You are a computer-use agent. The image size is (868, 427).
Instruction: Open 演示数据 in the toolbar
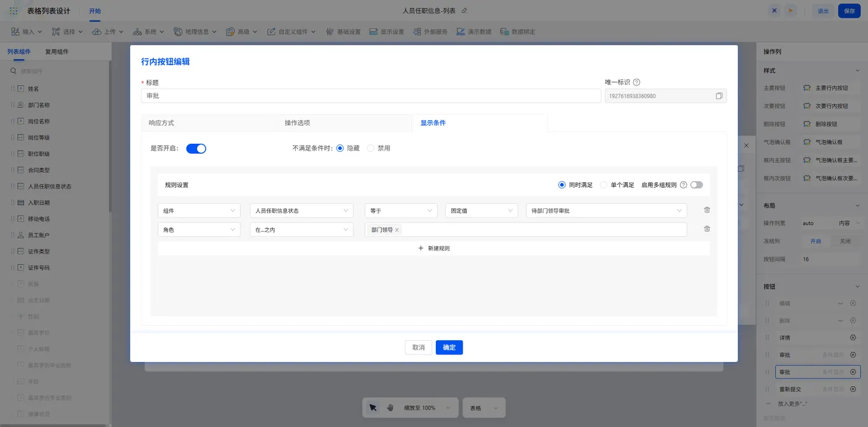[474, 32]
